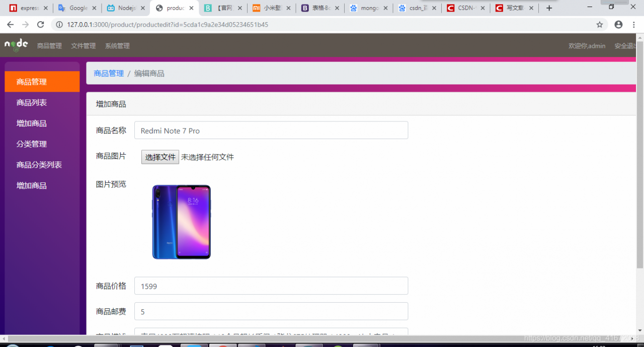Close the Google tab
Screen dimensions: 644x347
pos(95,8)
